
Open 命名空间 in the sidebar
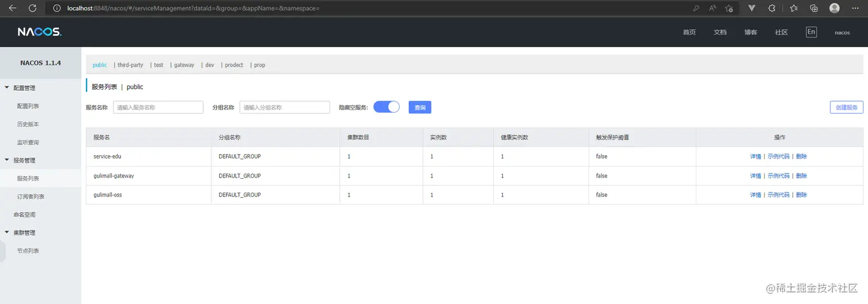(x=25, y=214)
